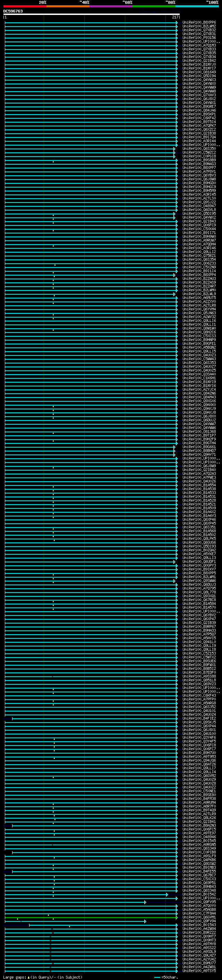Open hit UniRef100_A7Q1M3
The image size is (222, 980).
click(199, 45)
